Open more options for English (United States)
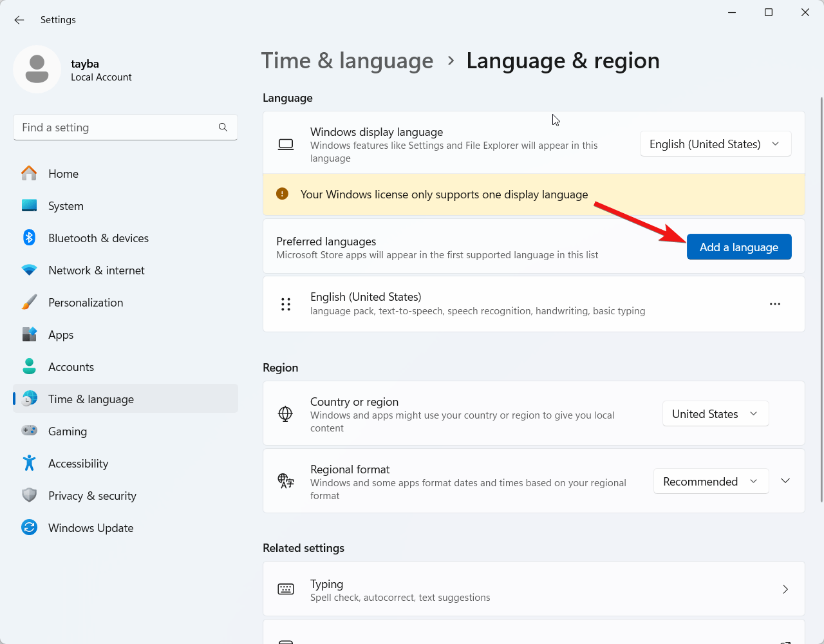The height and width of the screenshot is (644, 824). point(775,304)
